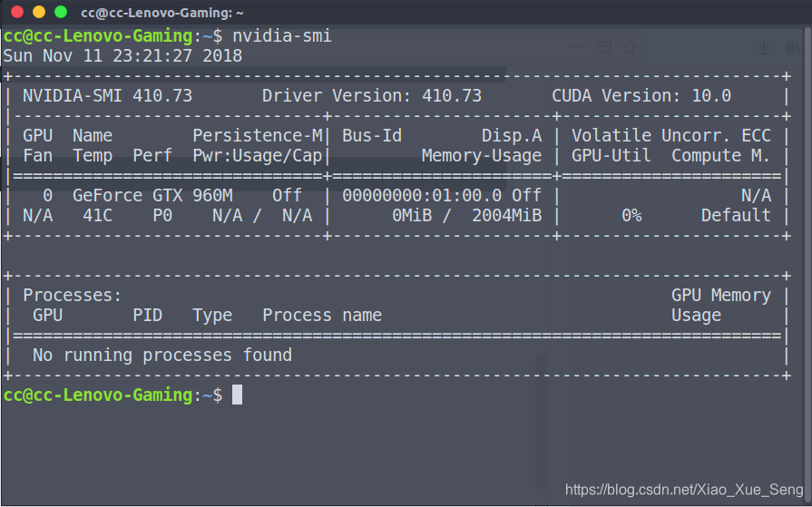Click the 'Persistence-M' column header

tap(258, 136)
